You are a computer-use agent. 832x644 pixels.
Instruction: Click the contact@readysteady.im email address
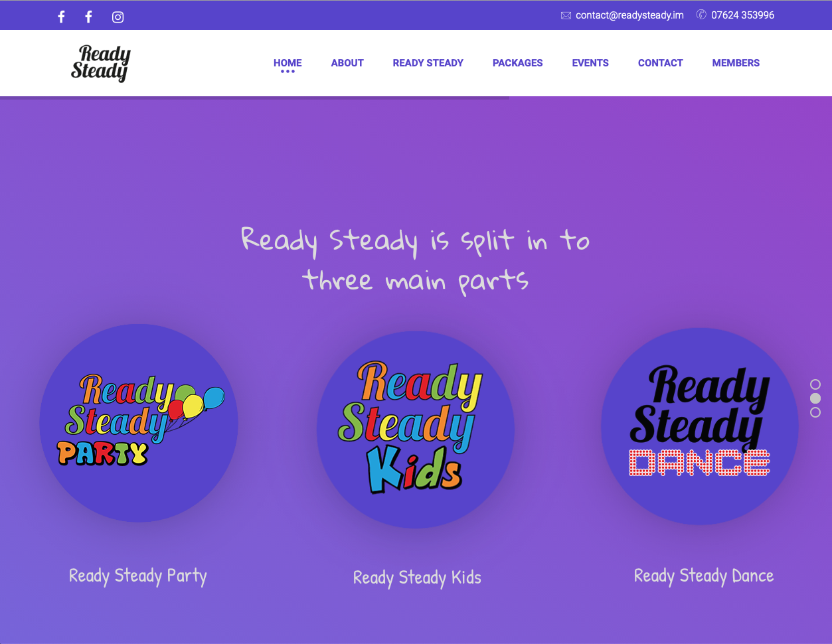(629, 15)
